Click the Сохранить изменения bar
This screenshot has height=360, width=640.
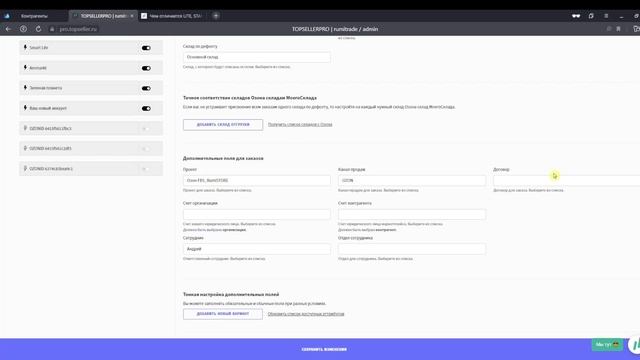coord(320,349)
